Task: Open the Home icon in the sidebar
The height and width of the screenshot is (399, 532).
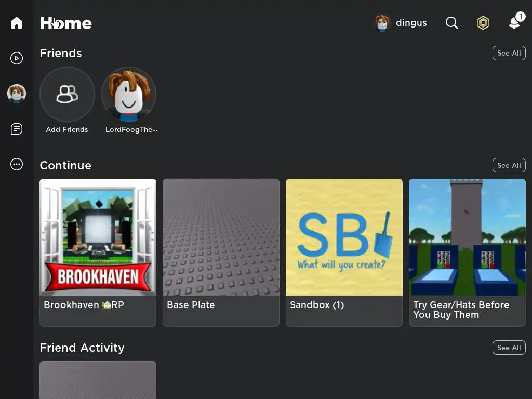Action: point(16,23)
